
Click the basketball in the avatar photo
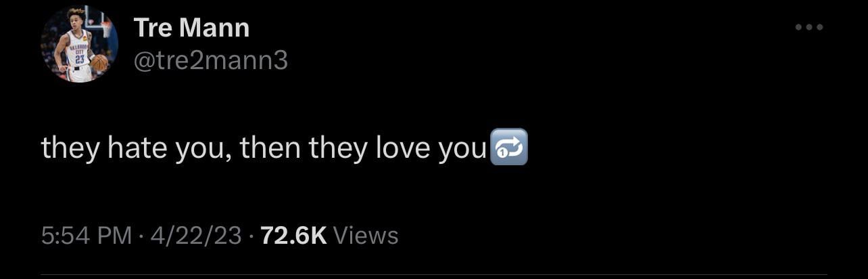[99, 62]
